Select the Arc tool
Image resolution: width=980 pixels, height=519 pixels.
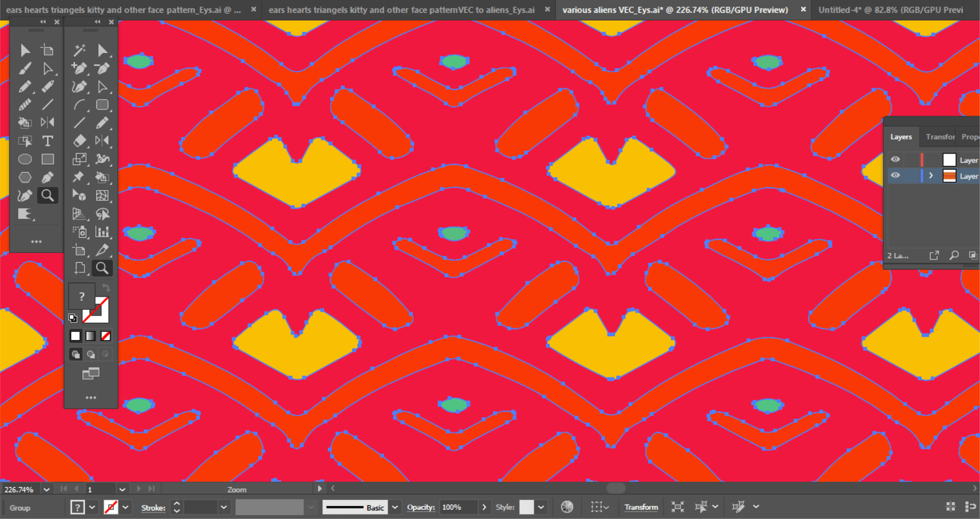(x=80, y=105)
